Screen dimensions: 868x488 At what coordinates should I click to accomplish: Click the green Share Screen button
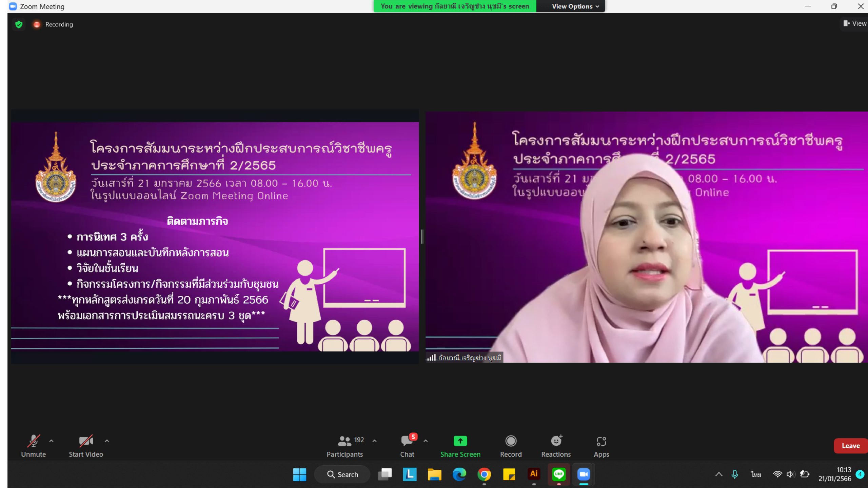click(x=460, y=446)
